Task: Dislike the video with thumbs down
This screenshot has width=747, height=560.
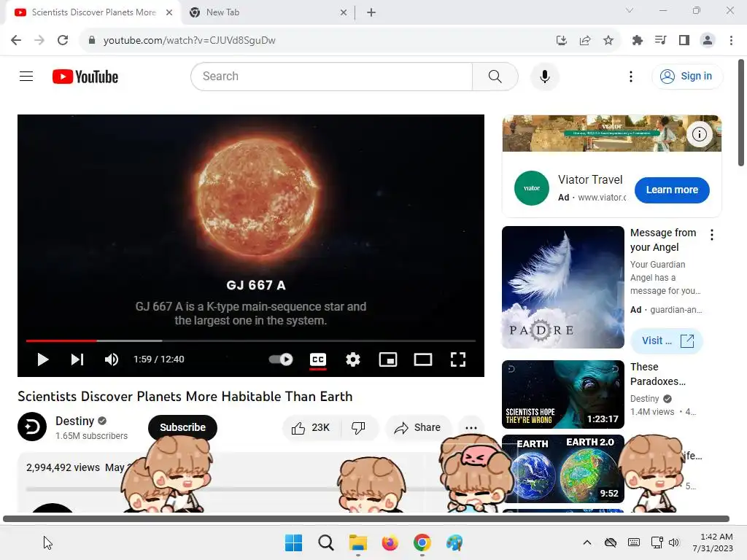Action: (x=359, y=427)
